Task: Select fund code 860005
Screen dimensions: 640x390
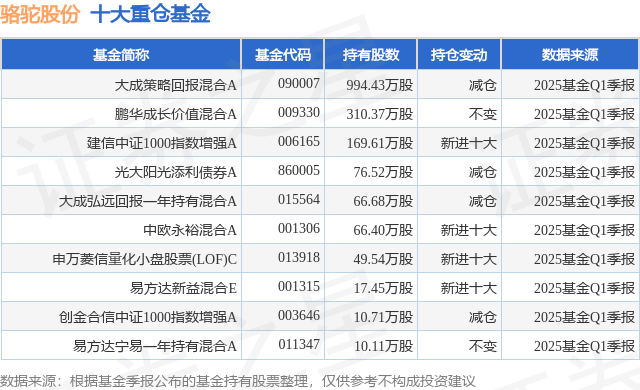Action: click(x=299, y=171)
